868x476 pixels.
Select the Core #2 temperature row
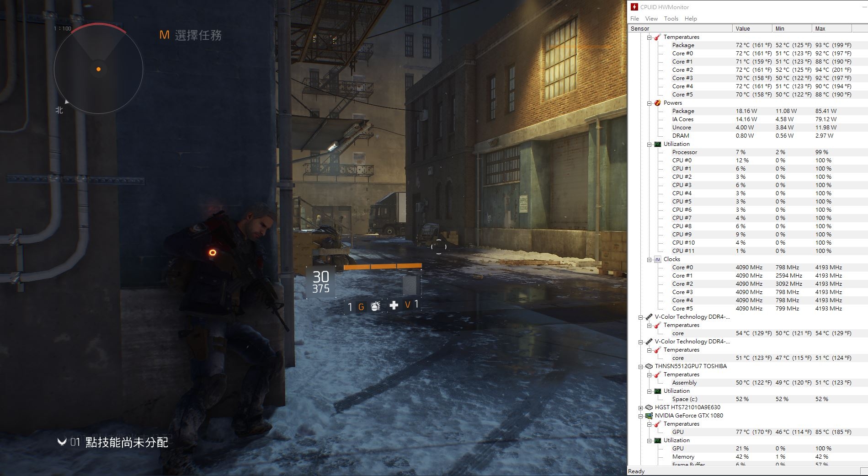[x=769, y=70]
